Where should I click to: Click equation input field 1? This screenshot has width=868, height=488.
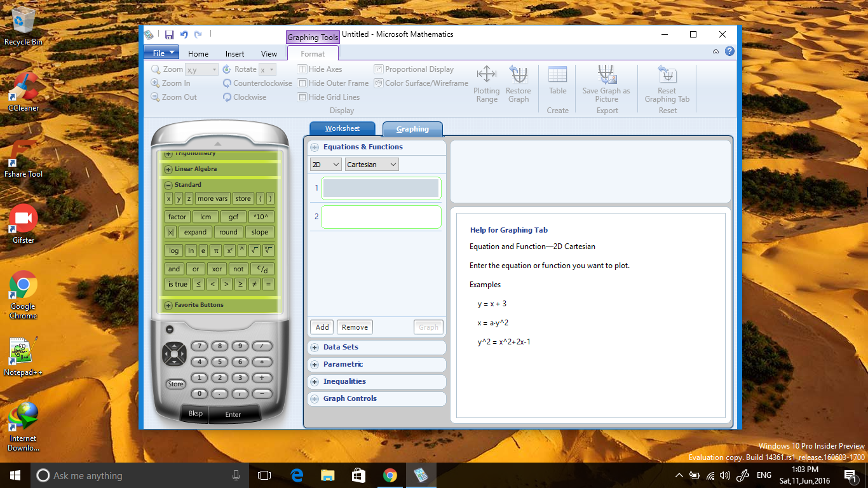381,188
